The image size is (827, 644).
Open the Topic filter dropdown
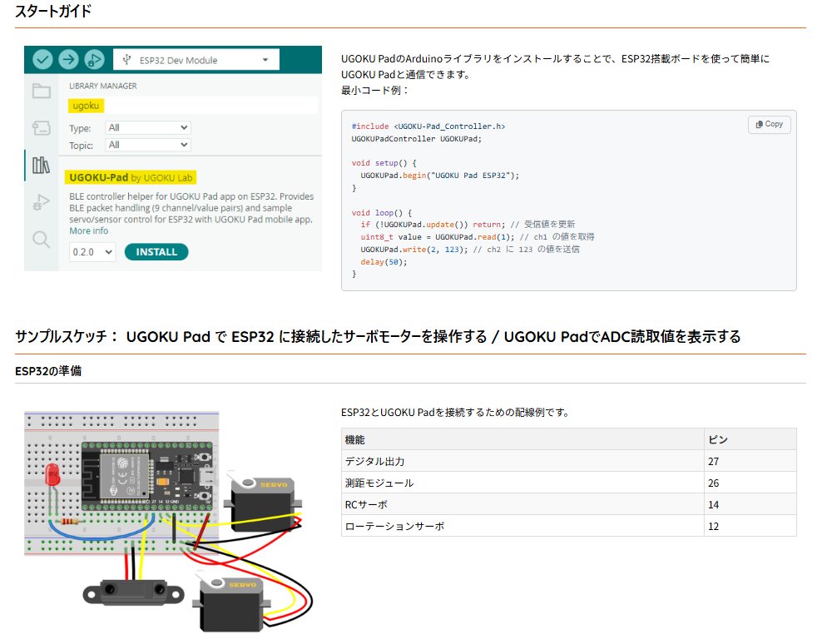[146, 145]
